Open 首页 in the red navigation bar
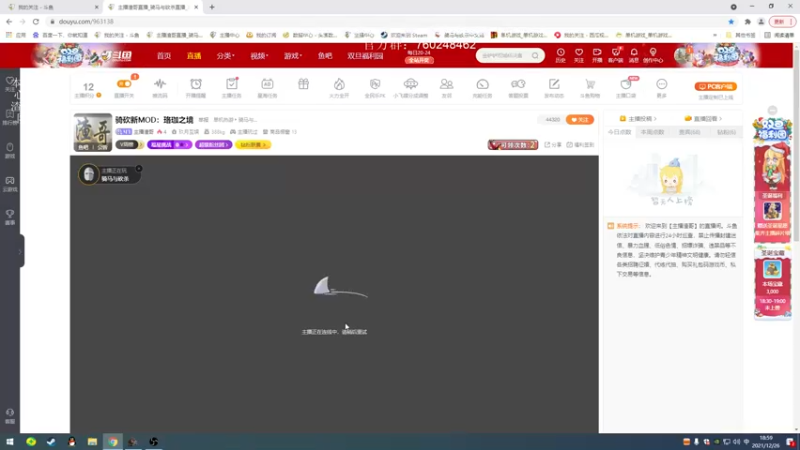The image size is (800, 450). tap(164, 56)
